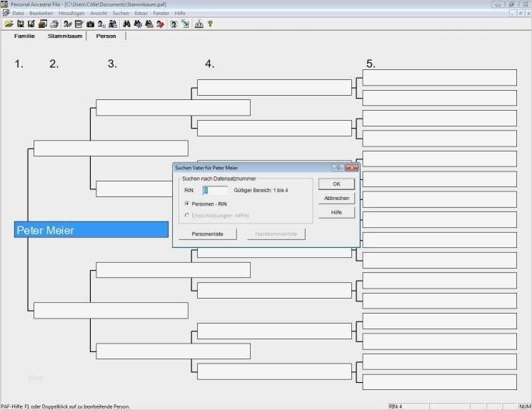Screen dimensions: 532x410
Task: Open the Fenster menu
Action: (161, 14)
